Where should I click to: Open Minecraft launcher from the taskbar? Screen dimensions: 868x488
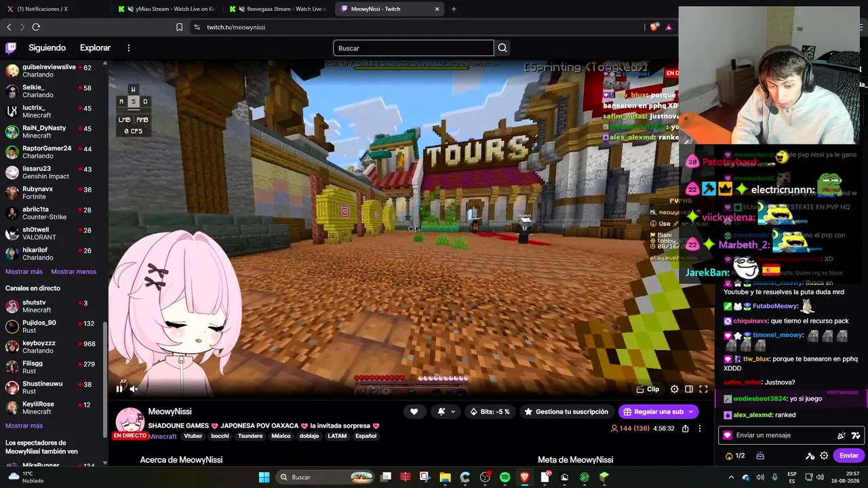(604, 477)
